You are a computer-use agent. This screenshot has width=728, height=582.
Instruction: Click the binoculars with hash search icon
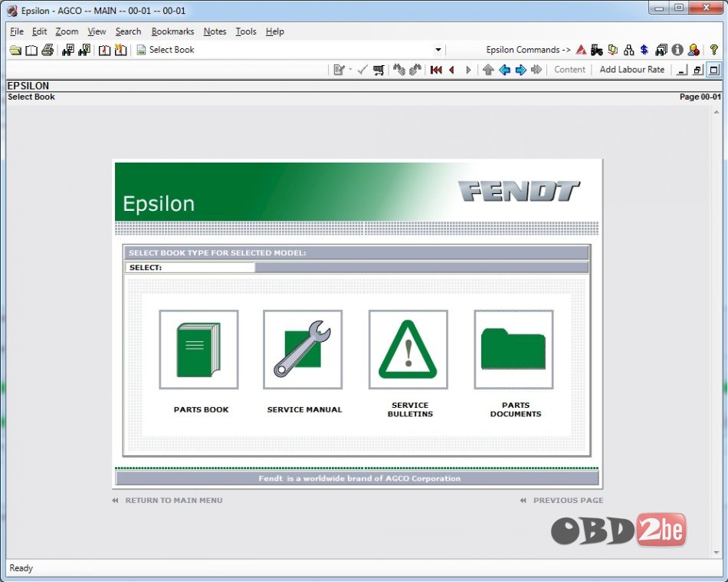click(x=68, y=50)
